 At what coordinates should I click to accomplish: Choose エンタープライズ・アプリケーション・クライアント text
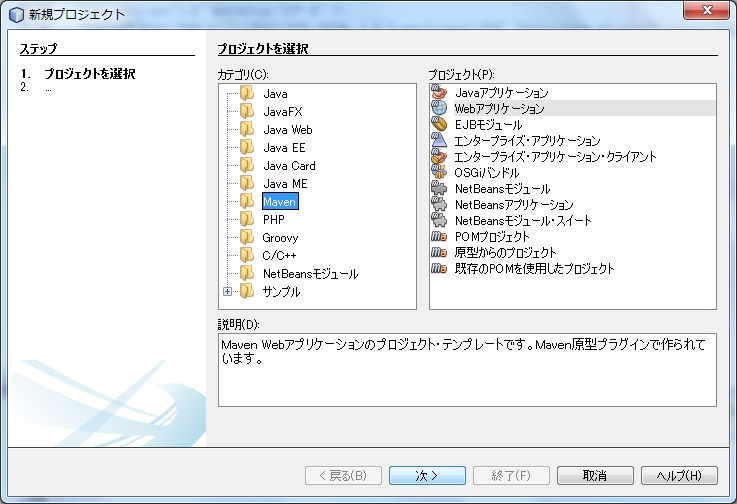(x=556, y=157)
